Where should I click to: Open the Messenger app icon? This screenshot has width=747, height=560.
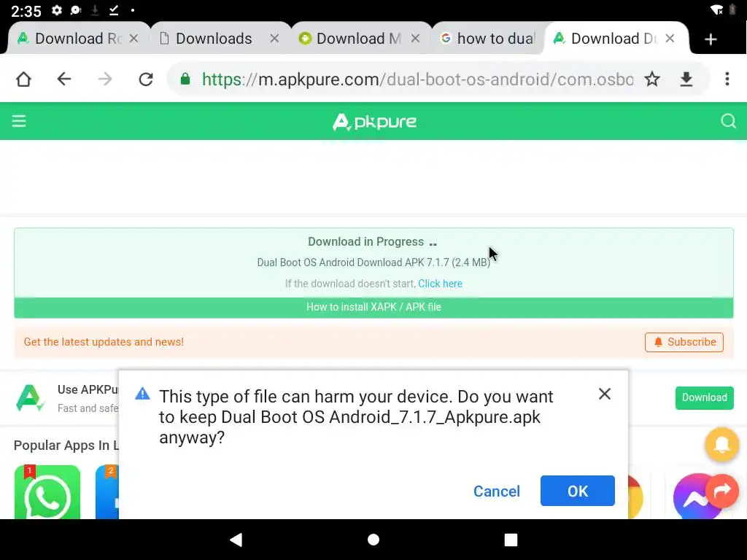[x=693, y=496]
